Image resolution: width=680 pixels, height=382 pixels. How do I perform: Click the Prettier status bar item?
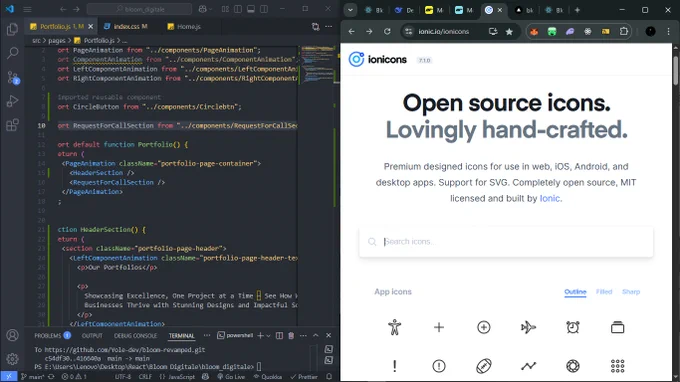304,377
